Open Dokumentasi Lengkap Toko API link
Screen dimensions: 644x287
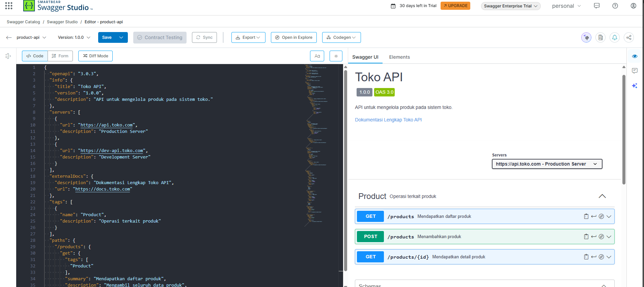388,120
